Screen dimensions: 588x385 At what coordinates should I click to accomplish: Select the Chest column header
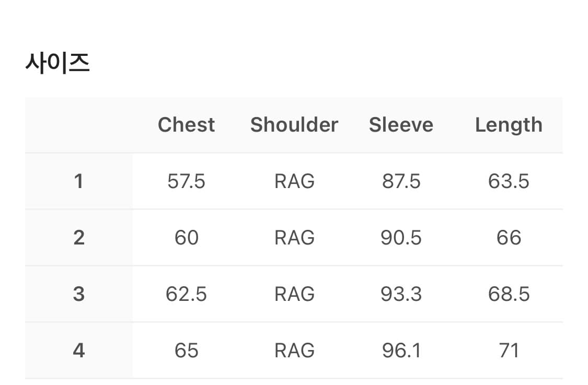click(x=186, y=125)
